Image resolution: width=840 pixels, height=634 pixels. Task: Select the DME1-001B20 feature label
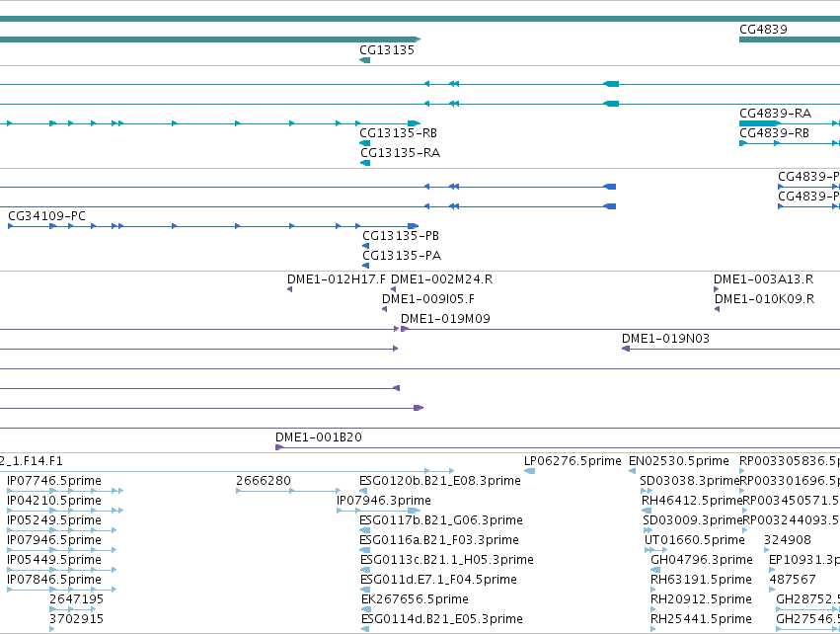[x=319, y=437]
